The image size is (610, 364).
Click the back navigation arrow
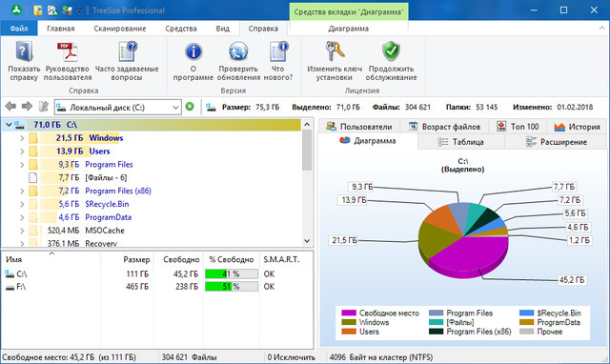[x=10, y=106]
